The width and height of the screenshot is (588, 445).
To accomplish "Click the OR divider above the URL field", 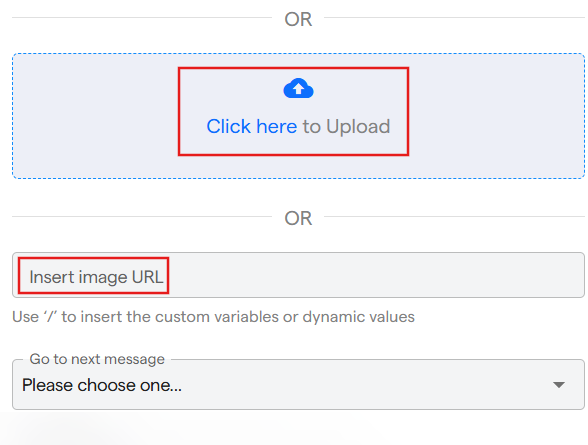I will [298, 218].
